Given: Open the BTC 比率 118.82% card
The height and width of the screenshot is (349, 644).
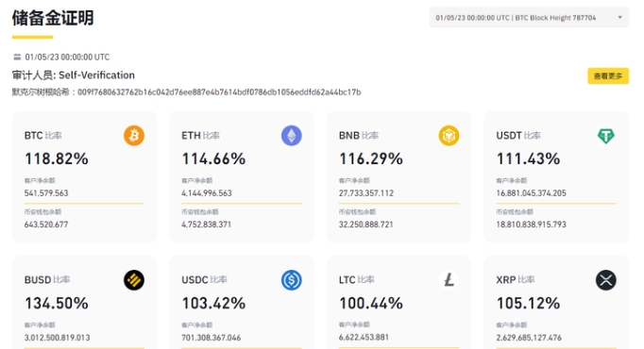Looking at the screenshot, I should pos(84,176).
